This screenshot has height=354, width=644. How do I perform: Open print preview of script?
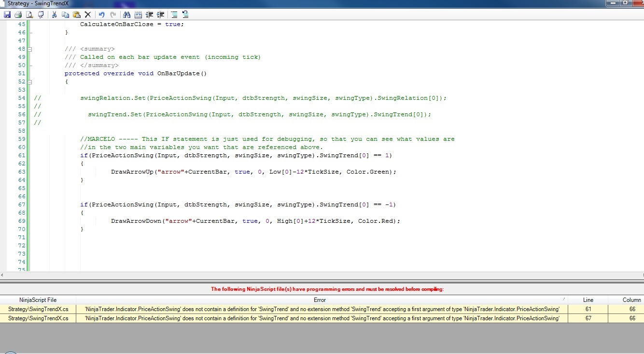tap(29, 15)
